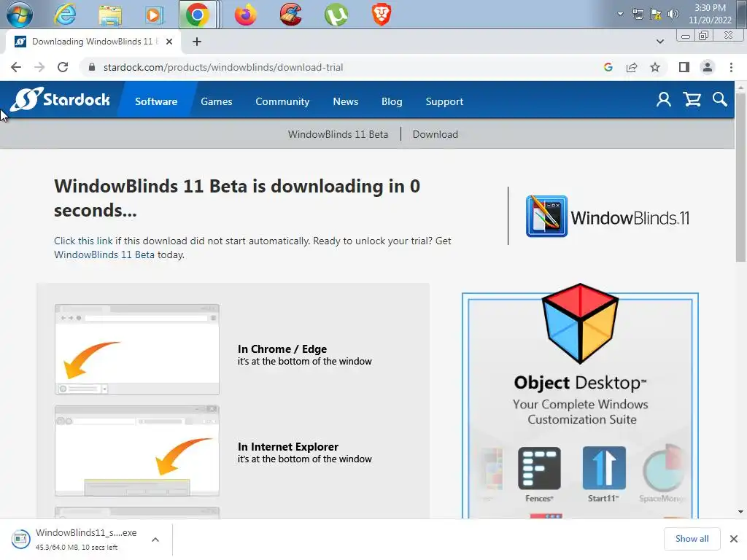
Task: Open the Community menu
Action: click(x=282, y=101)
